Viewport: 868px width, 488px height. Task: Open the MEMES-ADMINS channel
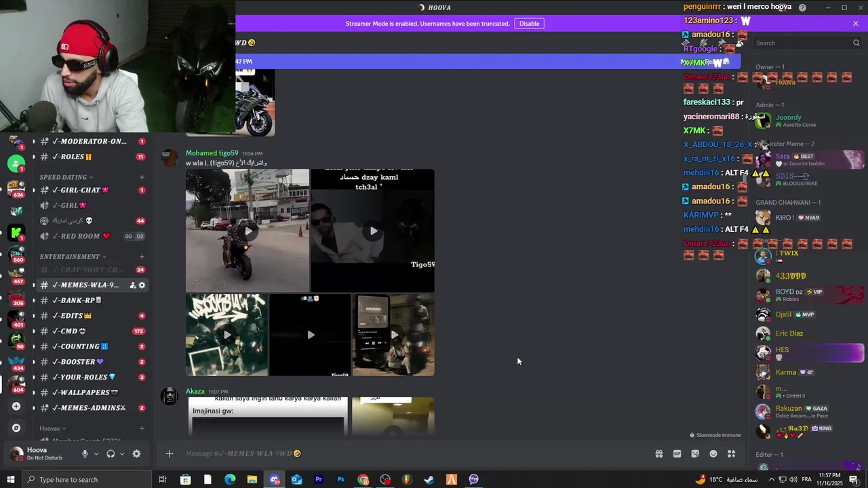92,408
